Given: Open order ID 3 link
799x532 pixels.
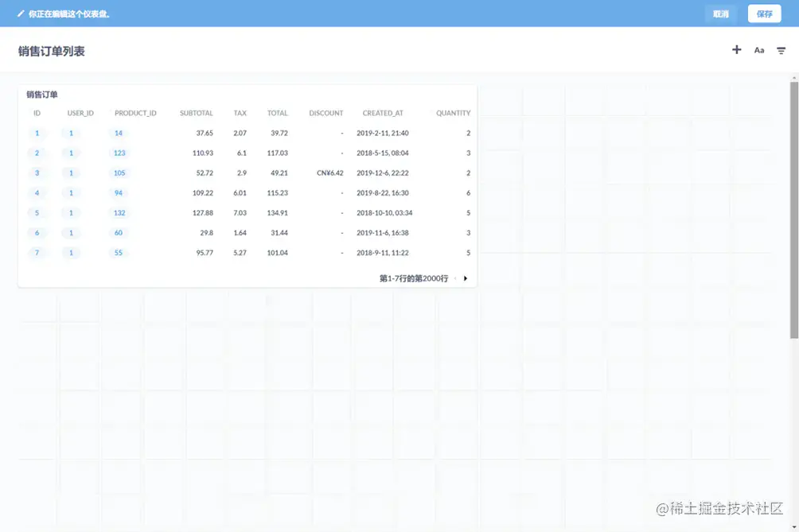Looking at the screenshot, I should coord(37,173).
